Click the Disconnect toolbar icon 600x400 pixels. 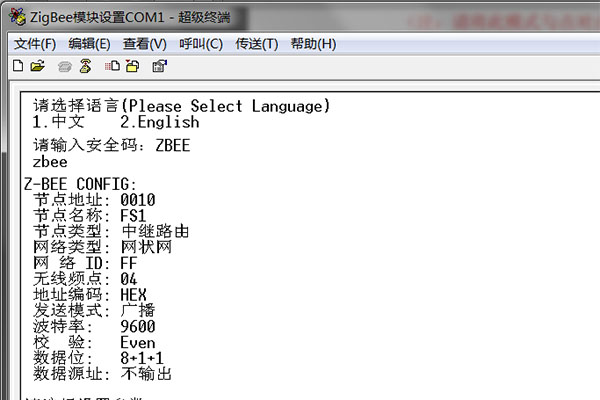[x=85, y=66]
